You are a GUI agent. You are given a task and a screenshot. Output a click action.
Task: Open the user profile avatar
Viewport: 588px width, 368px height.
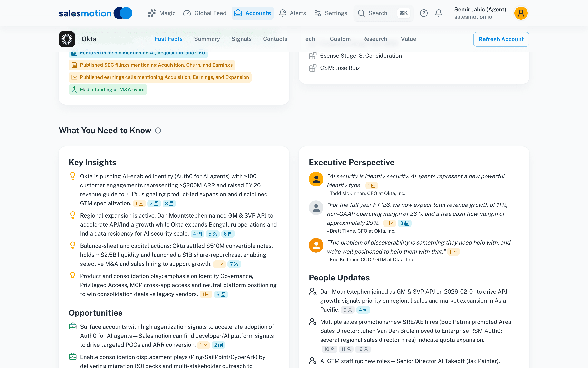coord(521,13)
